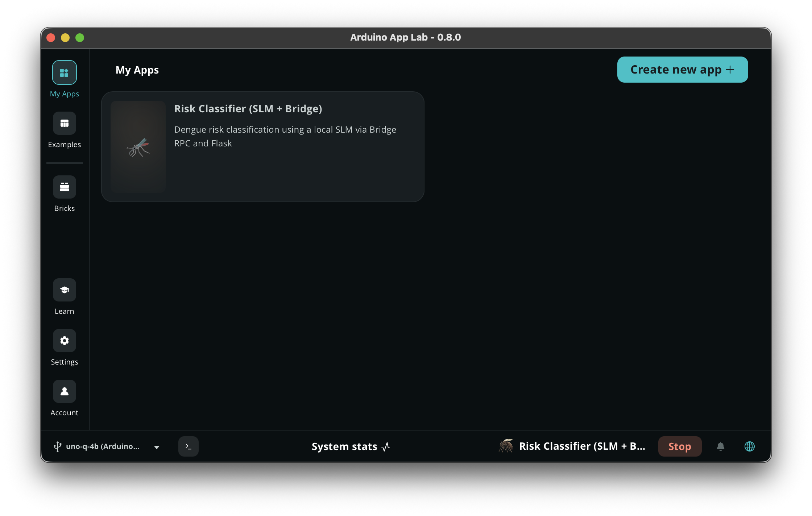Open the Settings gear icon
The height and width of the screenshot is (516, 812).
coord(65,341)
